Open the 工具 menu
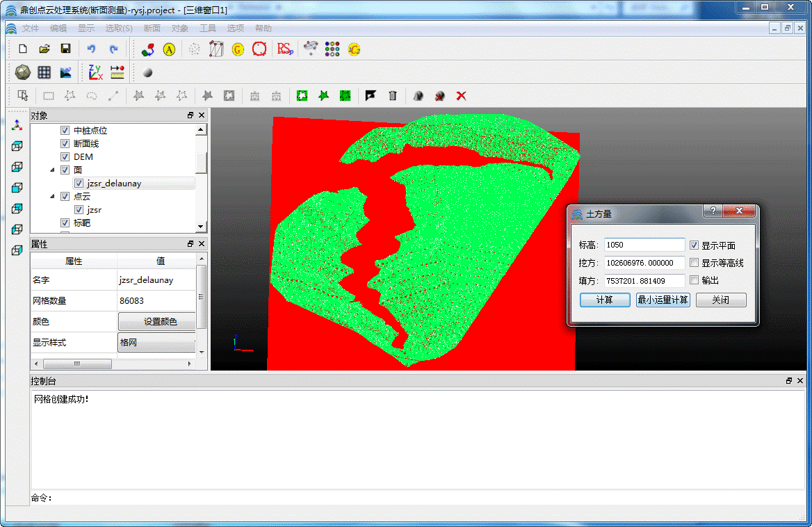This screenshot has height=527, width=812. coord(208,29)
